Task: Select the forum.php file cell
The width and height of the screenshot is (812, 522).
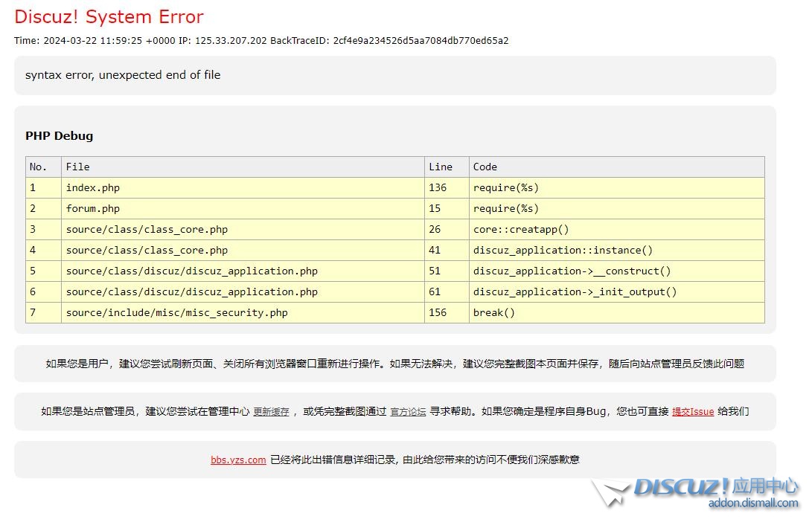Action: tap(93, 209)
